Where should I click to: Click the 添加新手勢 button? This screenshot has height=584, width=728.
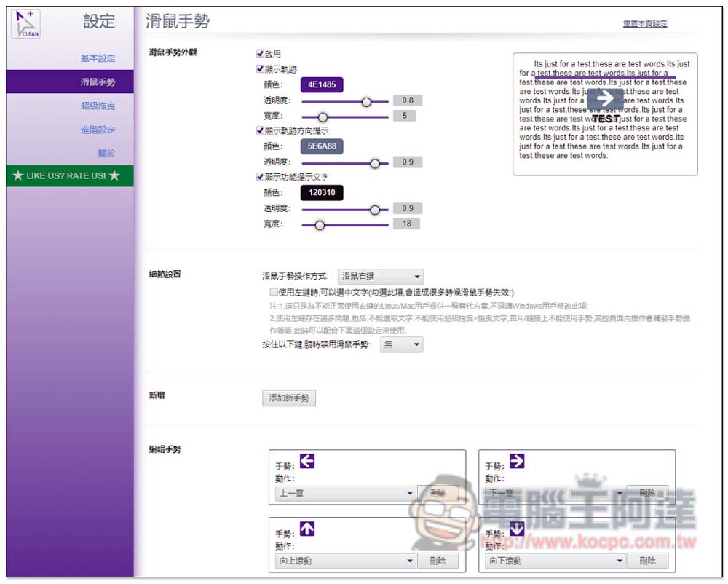(289, 398)
